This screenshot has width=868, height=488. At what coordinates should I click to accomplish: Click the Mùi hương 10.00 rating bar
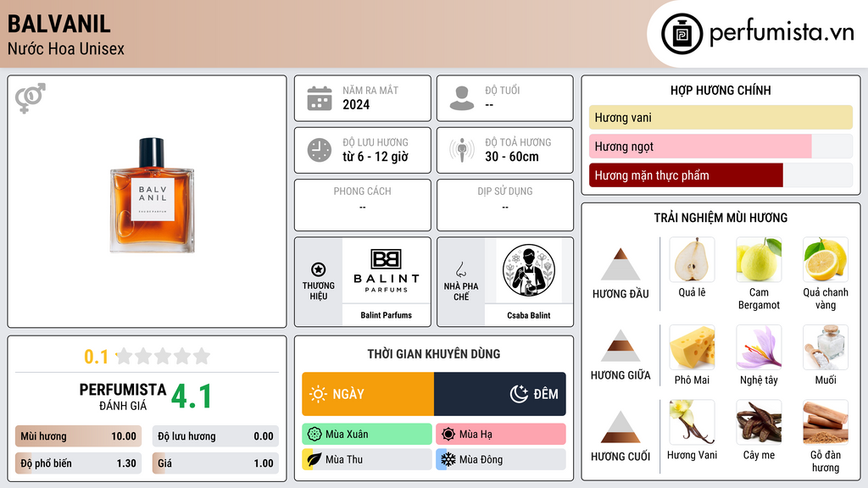pyautogui.click(x=79, y=436)
